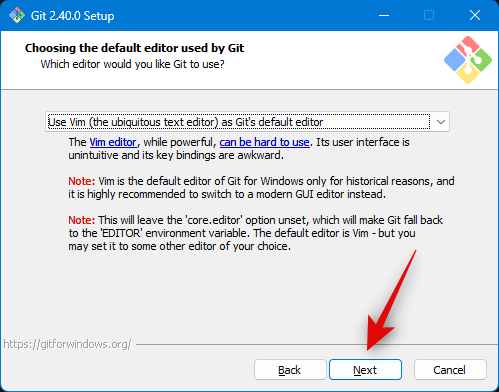Cancel the Git setup
The height and width of the screenshot is (392, 499).
tap(450, 370)
